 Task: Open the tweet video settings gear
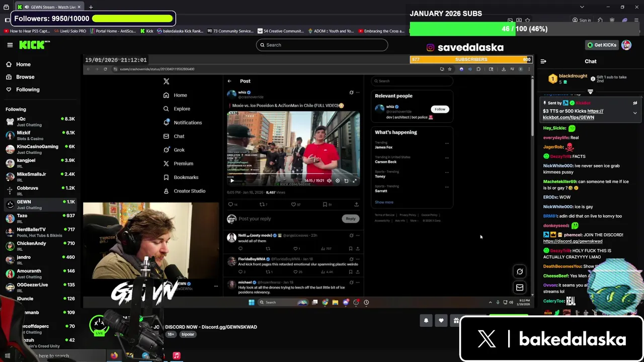[x=338, y=180]
